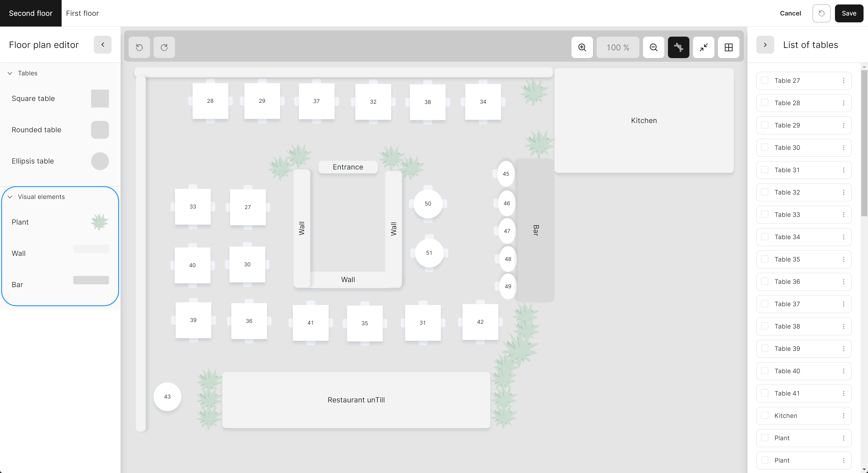
Task: Select the Kitchen checkbox in list
Action: [x=764, y=415]
